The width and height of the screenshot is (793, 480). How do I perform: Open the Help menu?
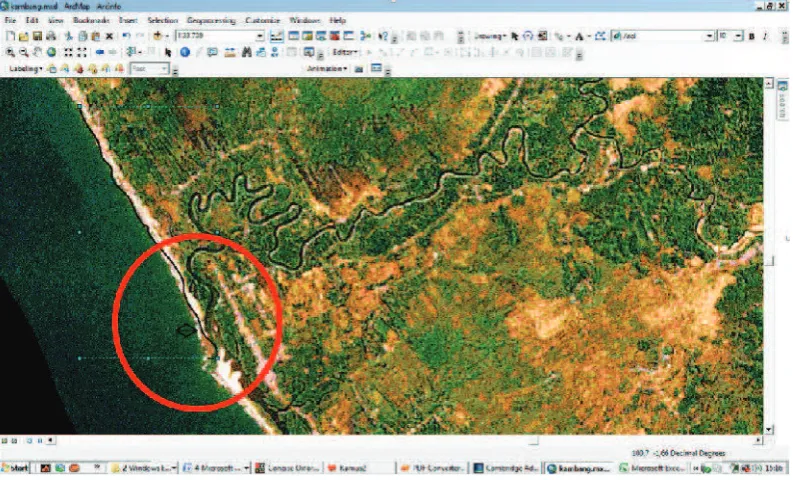[x=337, y=21]
